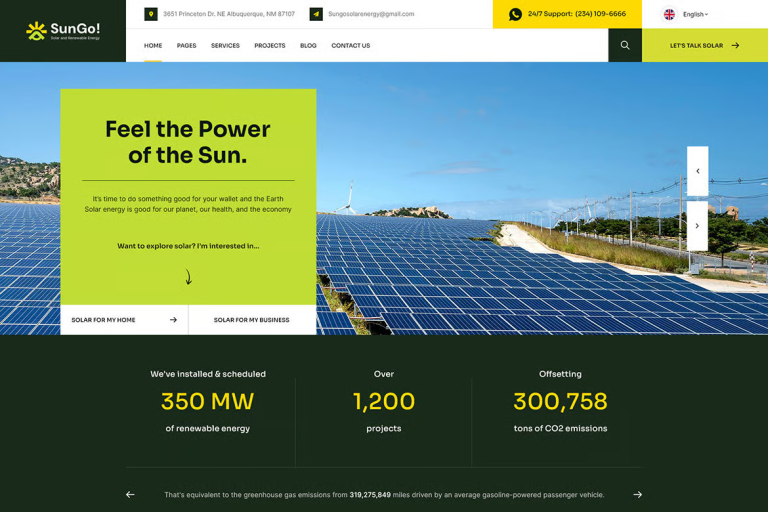Viewport: 768px width, 512px height.
Task: Open the English language dropdown
Action: click(x=696, y=14)
